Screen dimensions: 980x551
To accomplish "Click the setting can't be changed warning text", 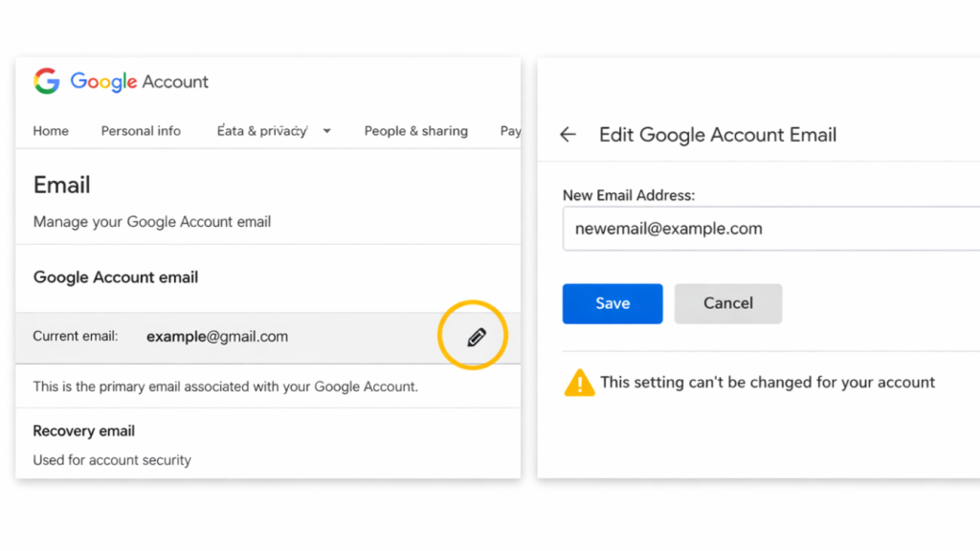I will (x=768, y=382).
